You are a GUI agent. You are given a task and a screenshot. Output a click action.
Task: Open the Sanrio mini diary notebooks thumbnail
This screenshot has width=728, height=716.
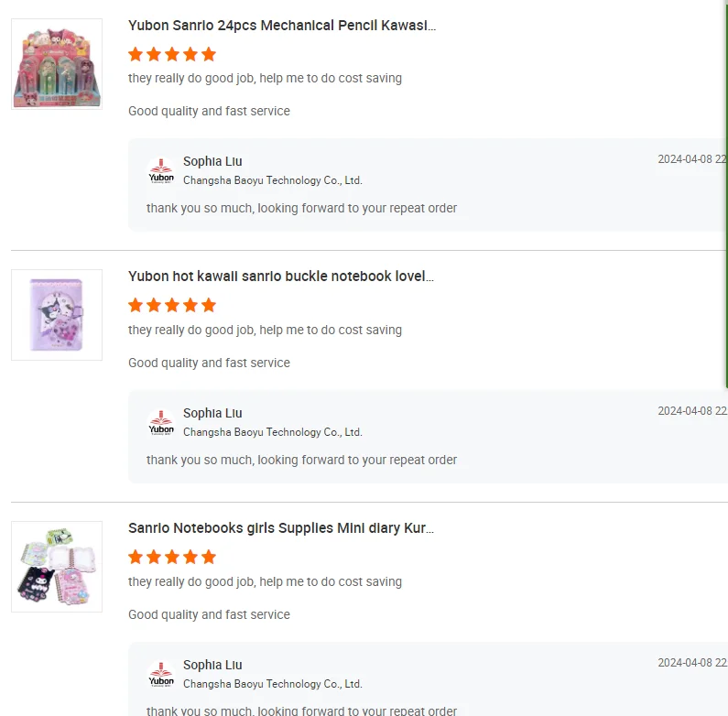pos(57,567)
